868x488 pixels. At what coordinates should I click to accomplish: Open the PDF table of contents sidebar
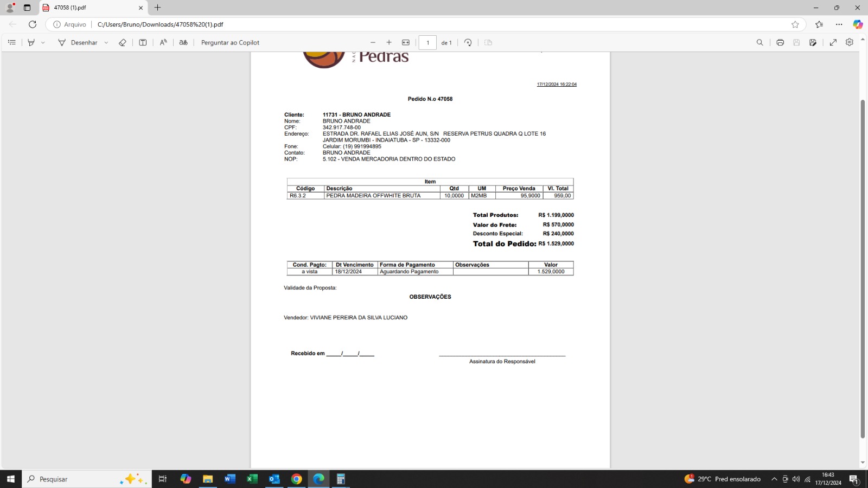tap(11, 42)
